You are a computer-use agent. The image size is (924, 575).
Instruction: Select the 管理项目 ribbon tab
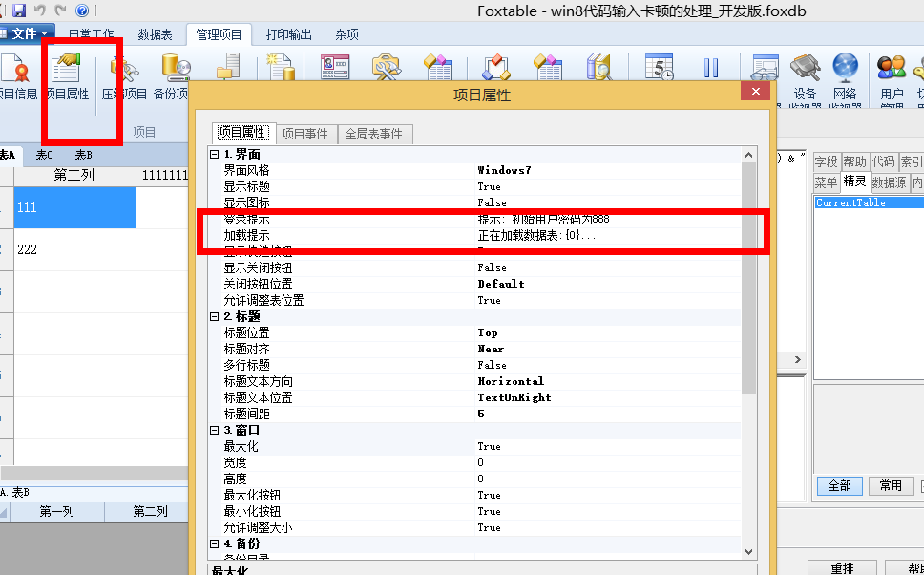[219, 34]
